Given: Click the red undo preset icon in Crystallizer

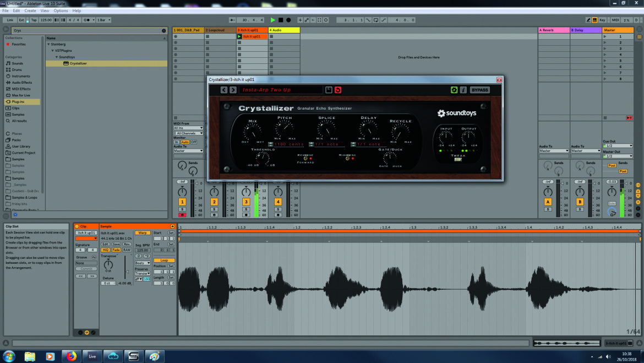Looking at the screenshot, I should (x=337, y=90).
